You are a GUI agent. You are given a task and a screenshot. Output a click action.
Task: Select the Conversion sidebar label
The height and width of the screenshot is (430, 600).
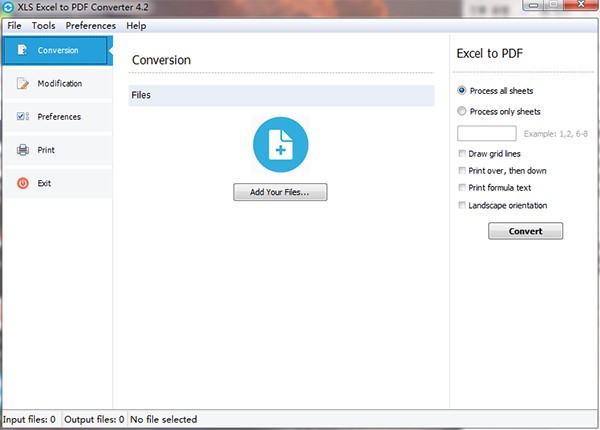(x=58, y=50)
